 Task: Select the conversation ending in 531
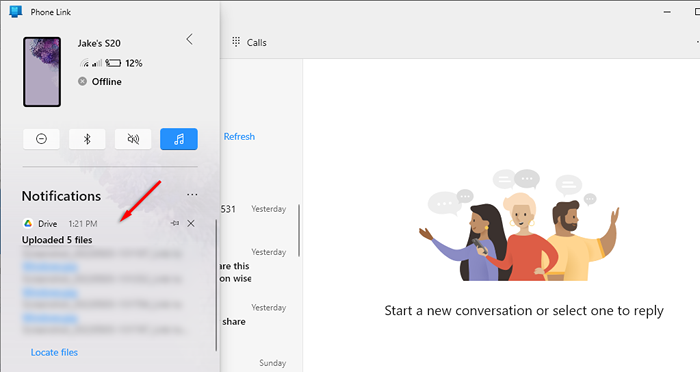(x=254, y=209)
